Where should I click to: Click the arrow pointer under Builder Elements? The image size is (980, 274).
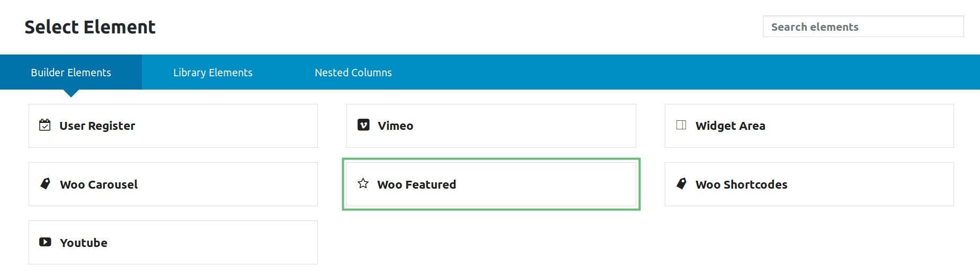71,93
